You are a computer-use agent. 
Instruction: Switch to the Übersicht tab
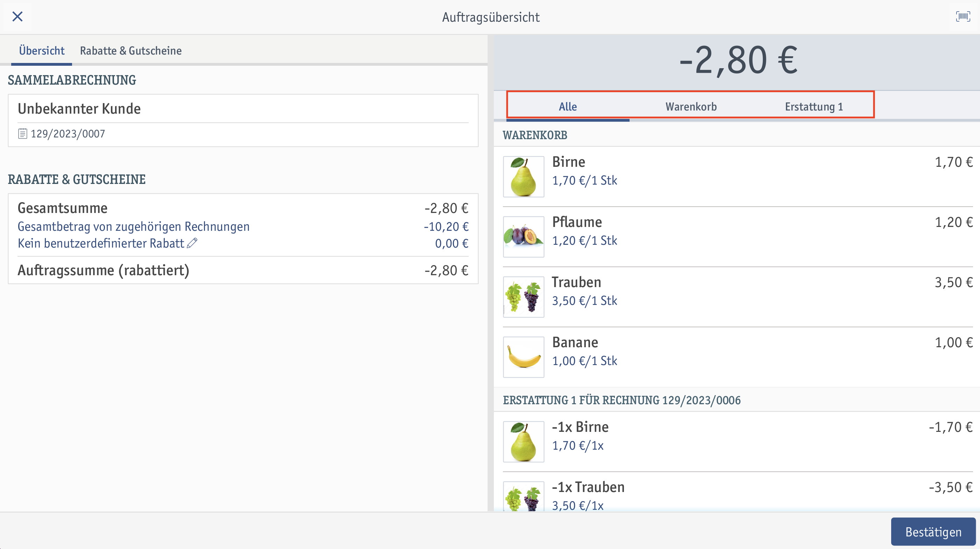pos(42,51)
